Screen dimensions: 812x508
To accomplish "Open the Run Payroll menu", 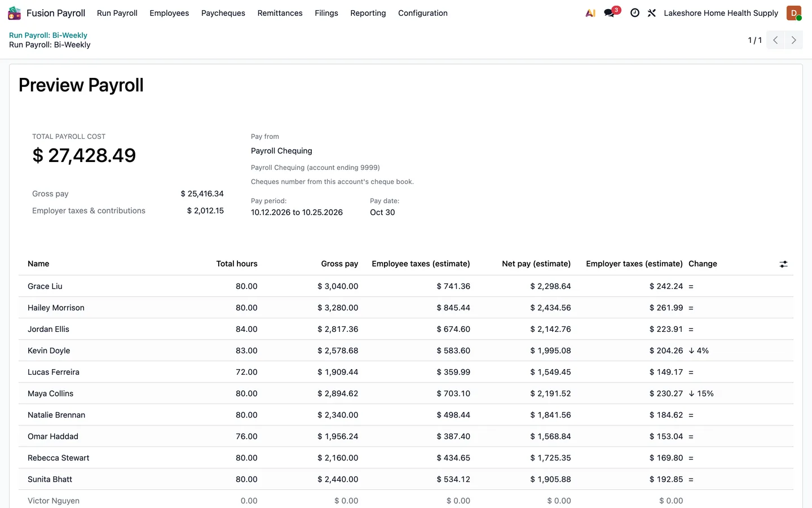I will tap(117, 13).
